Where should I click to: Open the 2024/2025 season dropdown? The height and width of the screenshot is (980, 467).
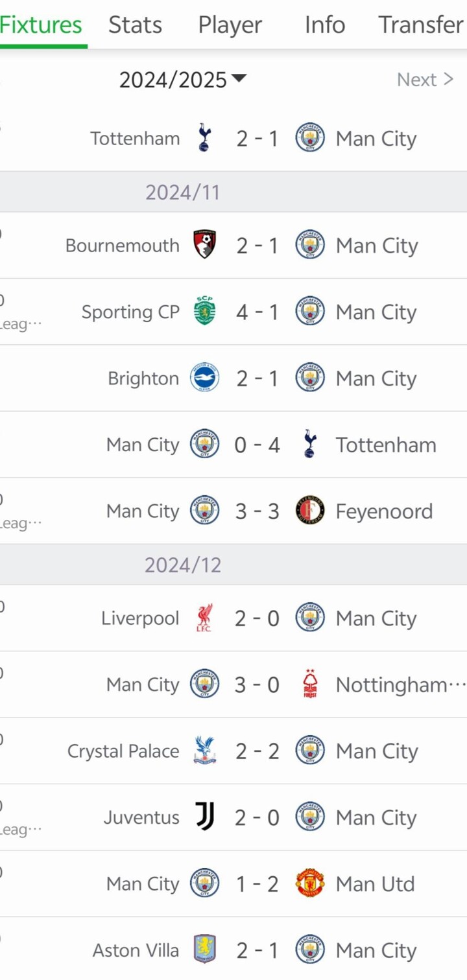click(x=173, y=80)
